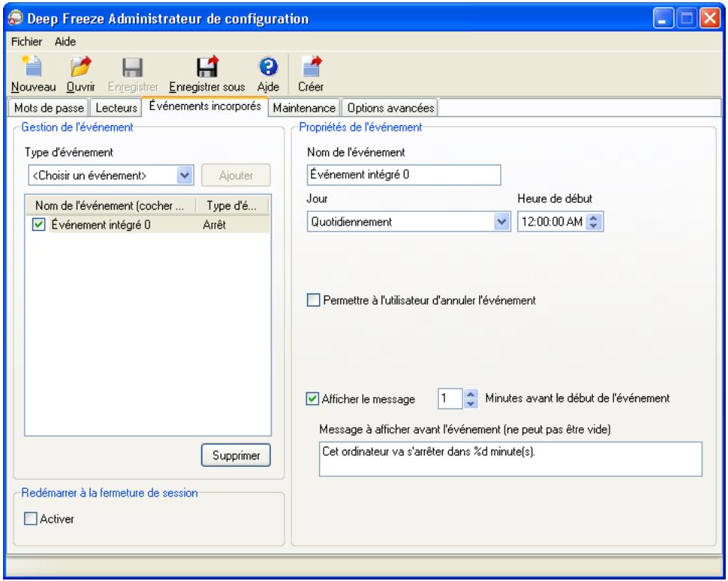Uncheck Événement intégré 0 in event list
The height and width of the screenshot is (581, 728).
click(x=38, y=225)
